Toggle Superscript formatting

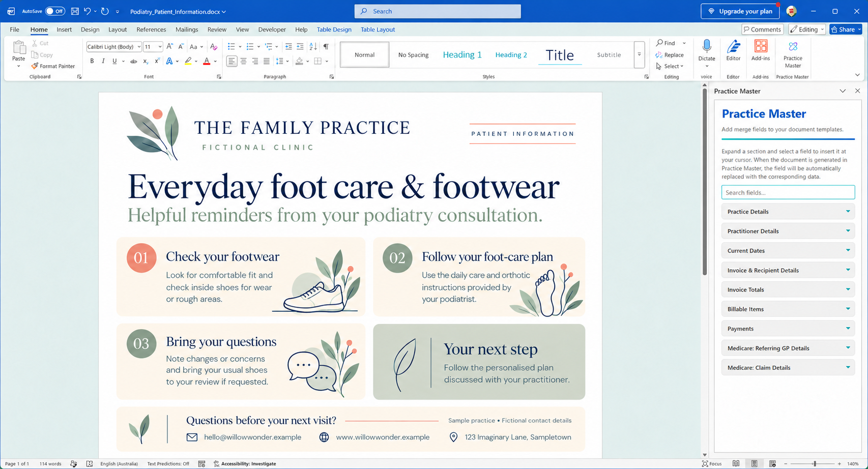157,61
